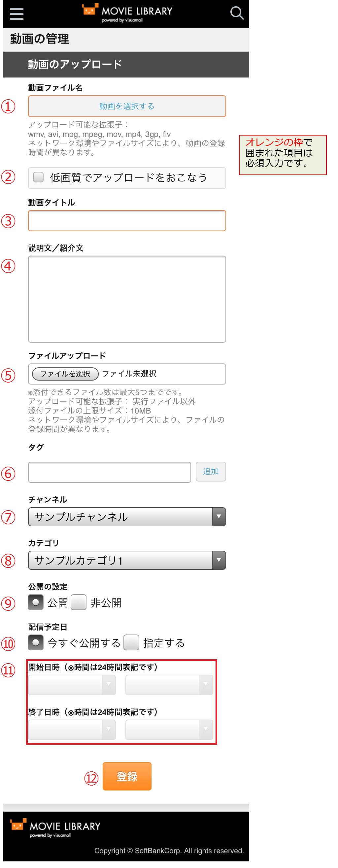
Task: Expand the end time dropdown
Action: pos(169,729)
